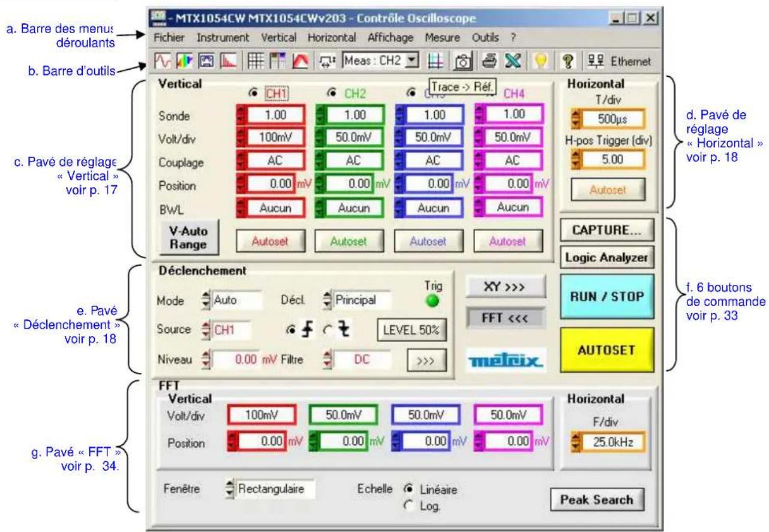769x532 pixels.
Task: Click the printer toolbar icon
Action: (x=490, y=61)
